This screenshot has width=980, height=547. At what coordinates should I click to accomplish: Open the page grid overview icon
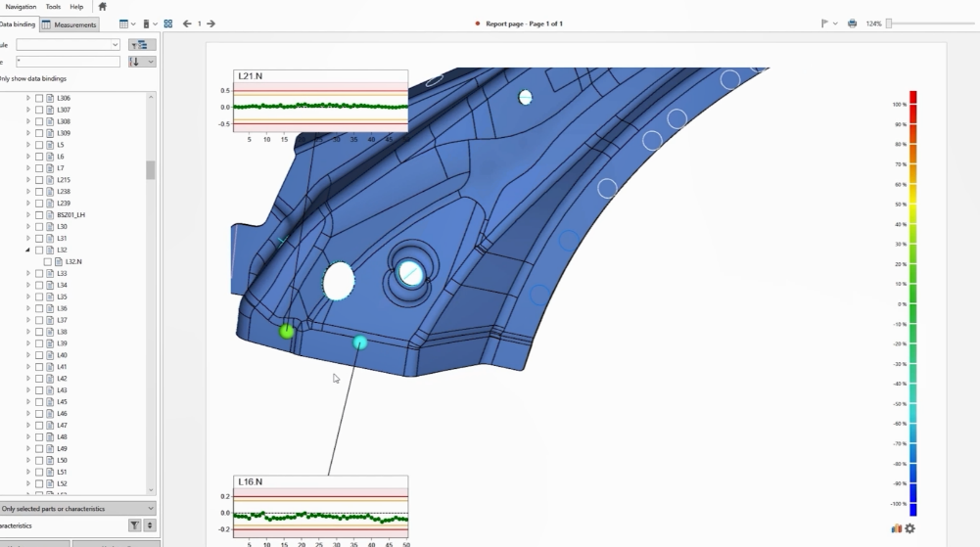coord(168,23)
